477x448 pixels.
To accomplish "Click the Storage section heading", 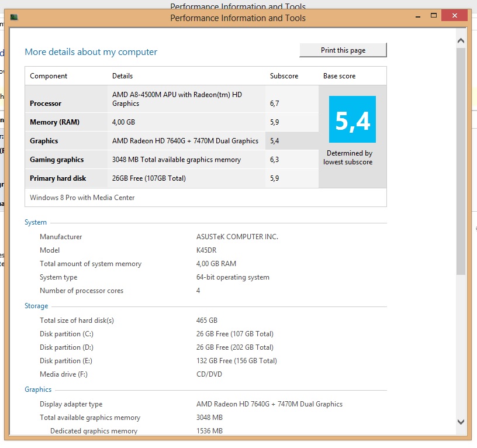I will [36, 306].
